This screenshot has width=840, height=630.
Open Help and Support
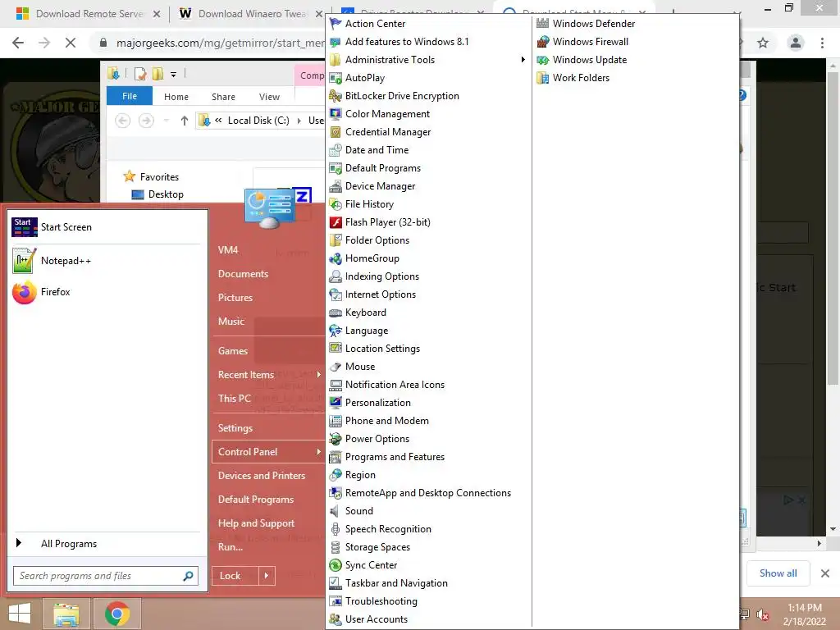tap(256, 523)
